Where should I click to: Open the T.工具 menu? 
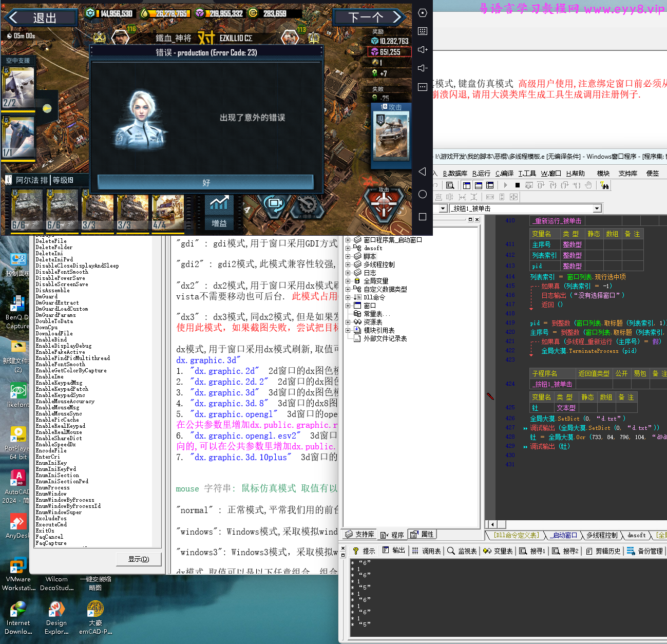527,174
